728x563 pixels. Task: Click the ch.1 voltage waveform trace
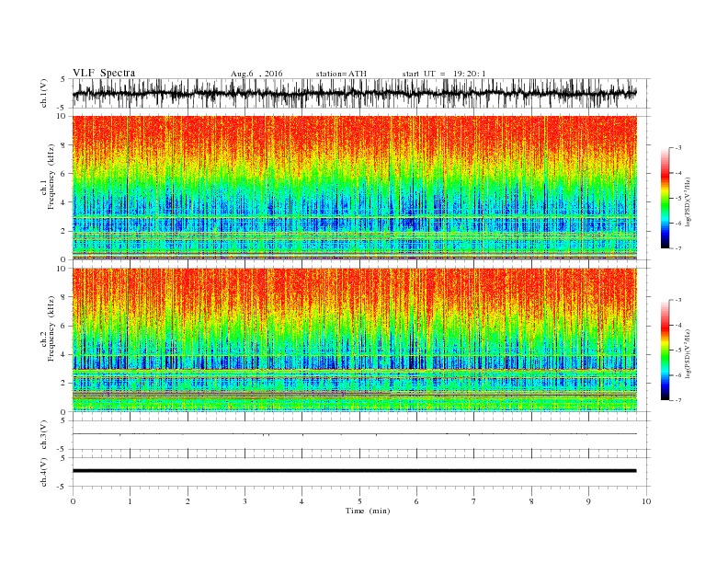click(x=354, y=93)
